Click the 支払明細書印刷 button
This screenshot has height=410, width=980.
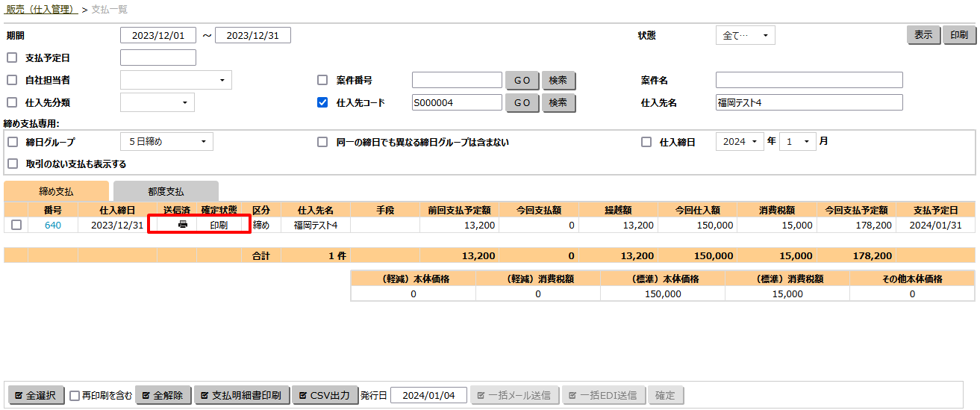click(242, 395)
